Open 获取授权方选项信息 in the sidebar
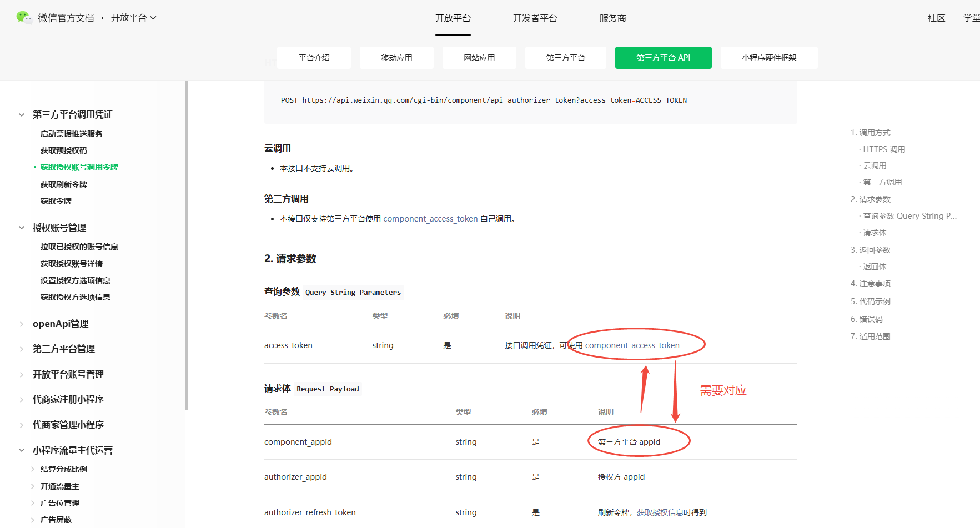The height and width of the screenshot is (528, 980). point(76,297)
